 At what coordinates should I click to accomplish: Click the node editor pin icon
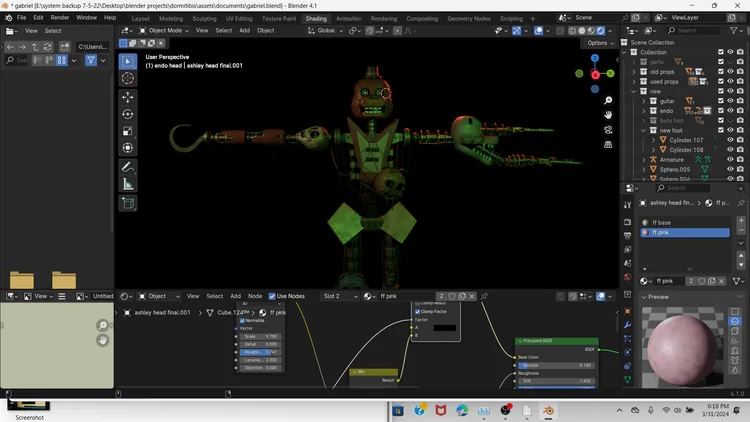(x=484, y=296)
